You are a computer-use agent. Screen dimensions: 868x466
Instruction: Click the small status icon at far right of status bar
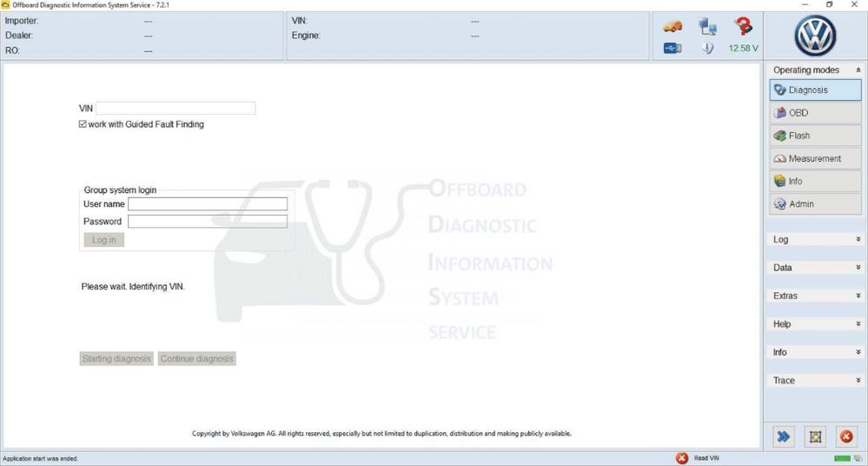tap(858, 458)
